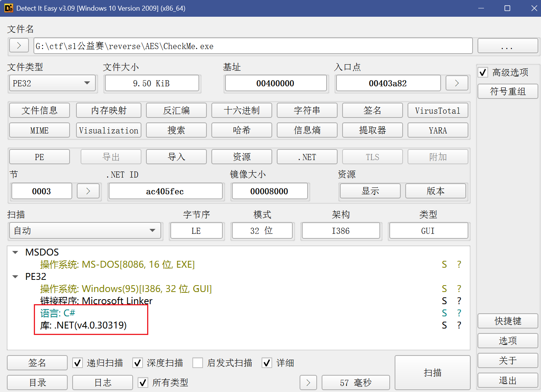Disable the 高级选项 checkbox

(483, 72)
